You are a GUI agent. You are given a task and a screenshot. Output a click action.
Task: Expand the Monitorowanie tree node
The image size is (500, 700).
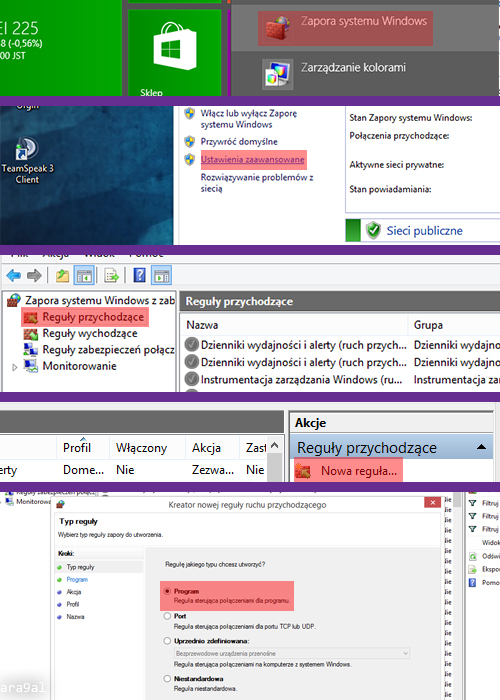(x=15, y=367)
